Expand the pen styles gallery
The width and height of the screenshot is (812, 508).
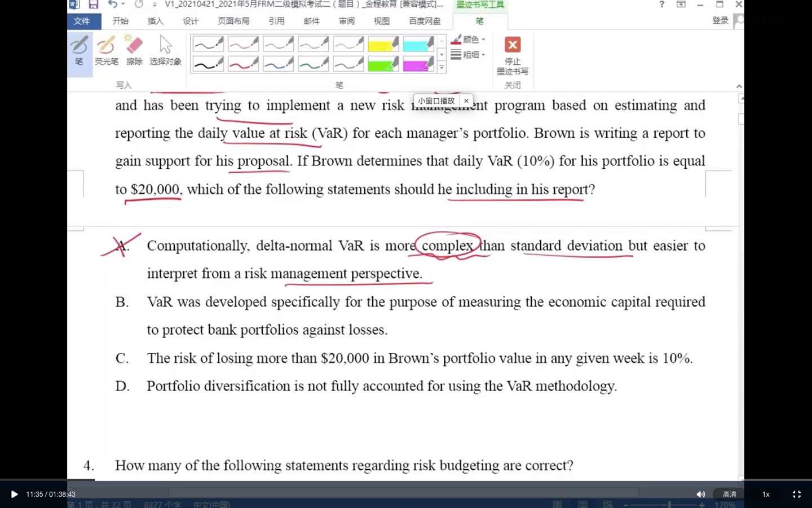click(x=442, y=68)
